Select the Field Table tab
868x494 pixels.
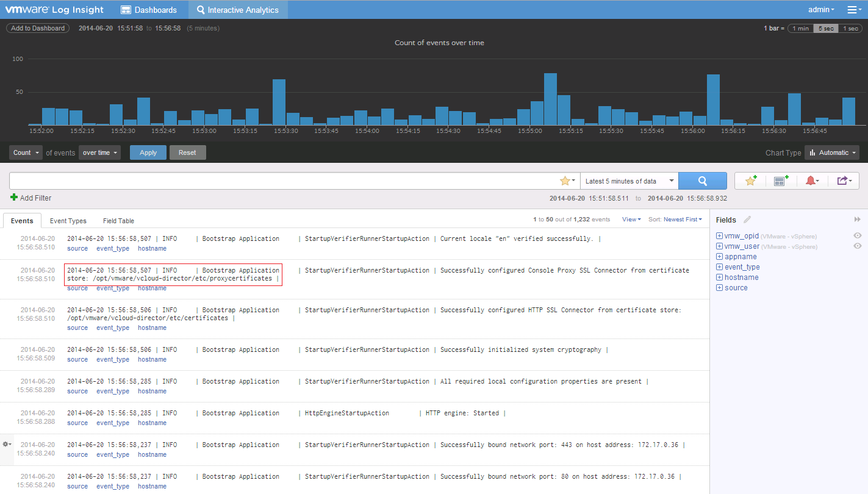118,221
